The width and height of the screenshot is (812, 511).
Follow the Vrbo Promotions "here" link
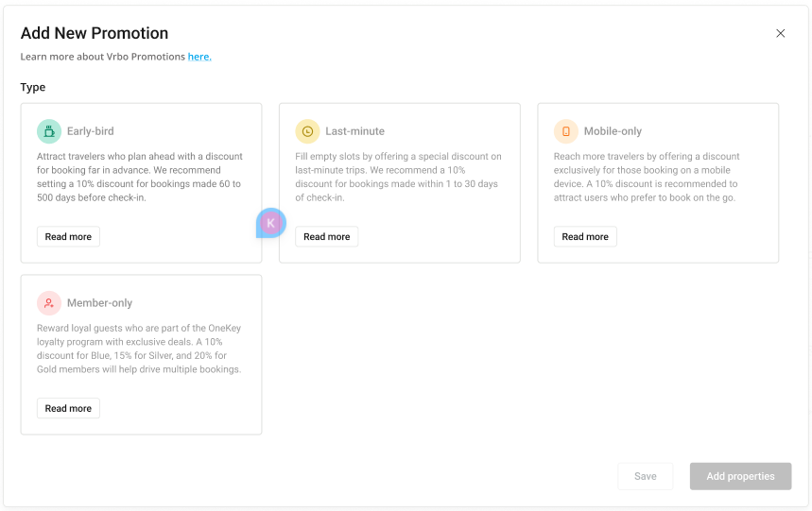click(199, 57)
